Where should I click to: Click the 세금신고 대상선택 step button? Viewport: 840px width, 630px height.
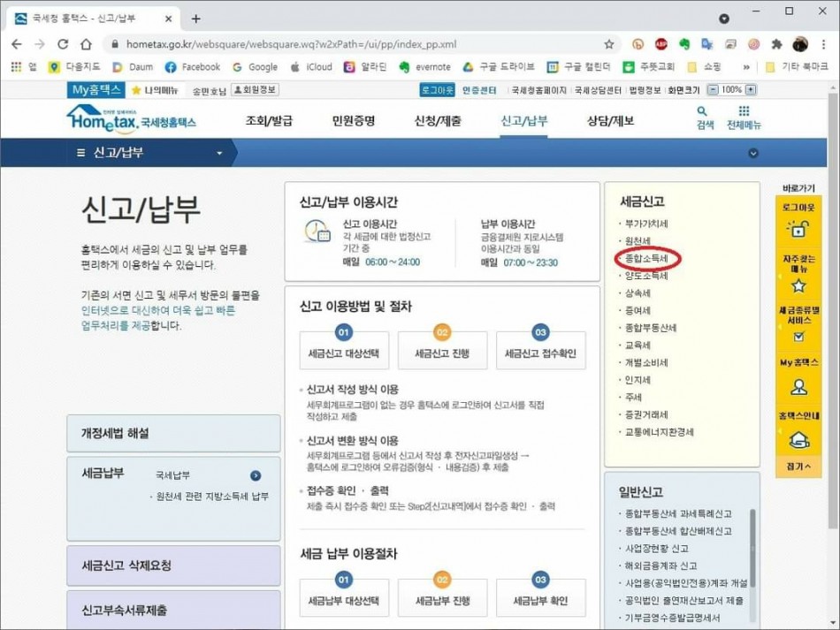[x=344, y=353]
